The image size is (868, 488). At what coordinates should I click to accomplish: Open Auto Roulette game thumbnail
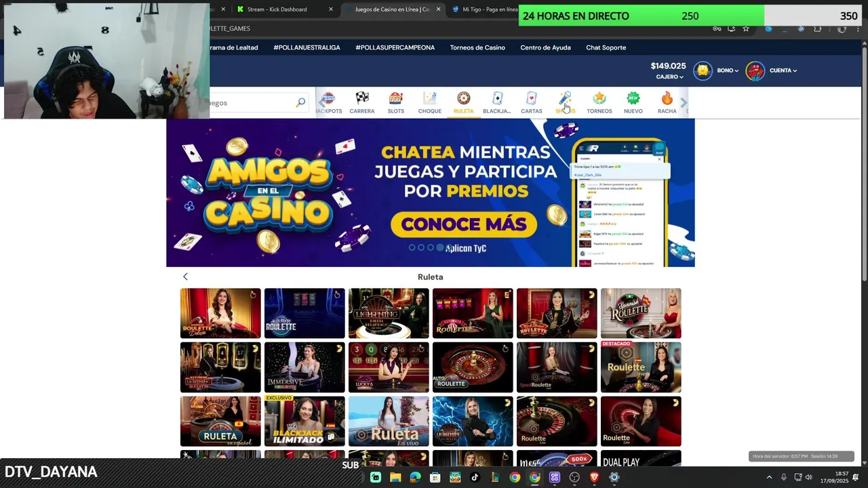[x=473, y=367]
